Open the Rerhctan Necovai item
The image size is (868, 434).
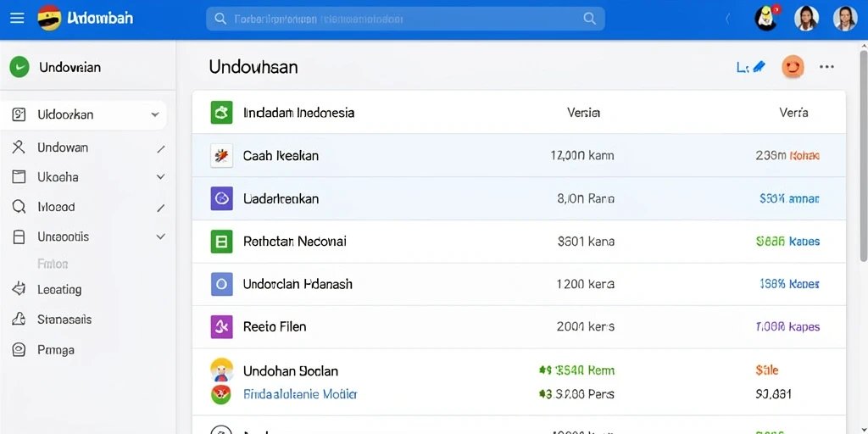[x=294, y=242]
